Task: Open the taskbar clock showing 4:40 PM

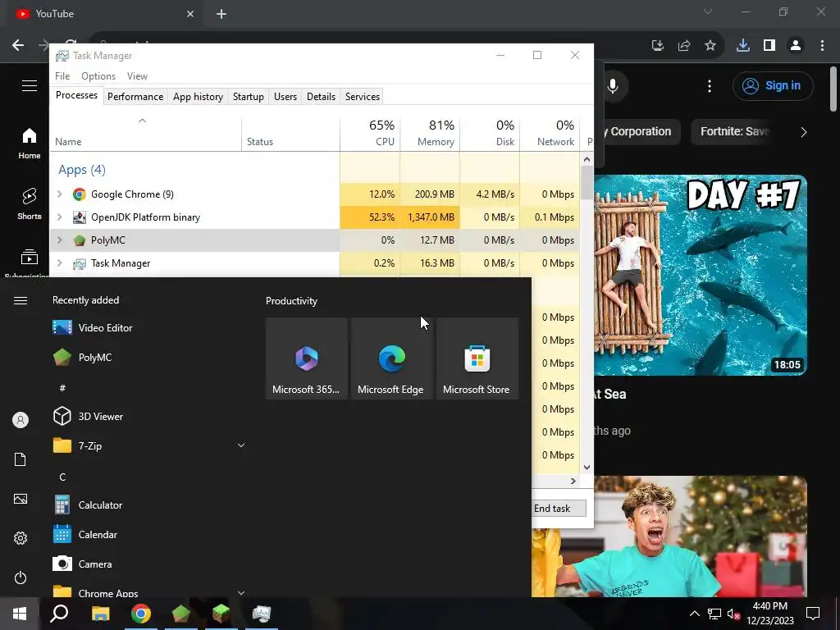Action: [769, 614]
